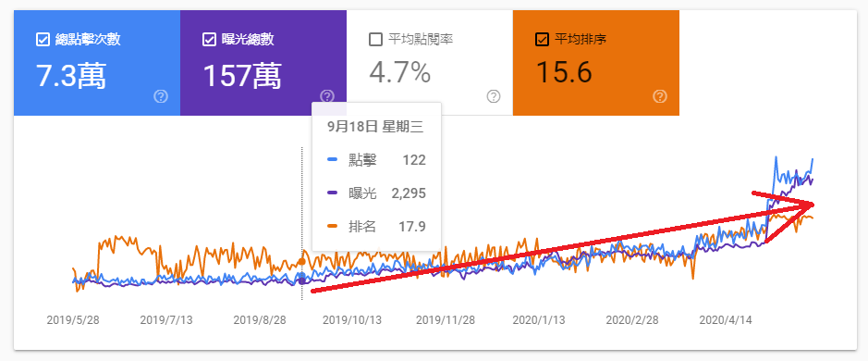
Task: Open help icon on 曝光總數 card
Action: (327, 96)
